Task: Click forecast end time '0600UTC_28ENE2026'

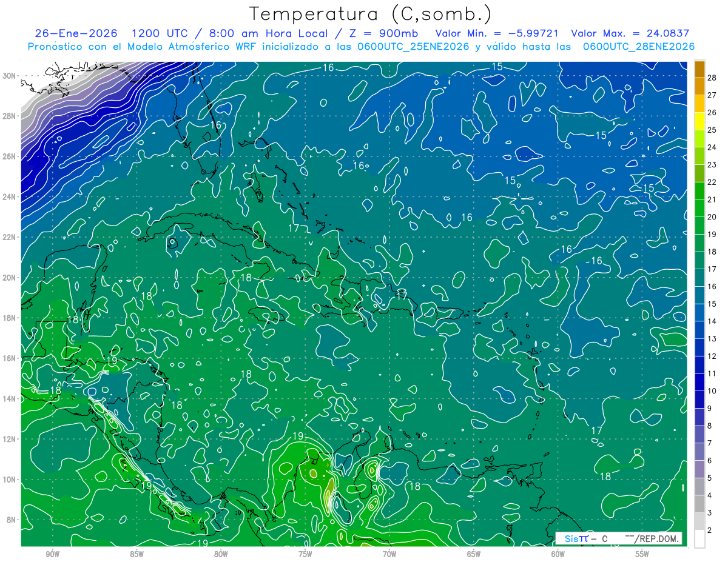Action: pos(638,47)
